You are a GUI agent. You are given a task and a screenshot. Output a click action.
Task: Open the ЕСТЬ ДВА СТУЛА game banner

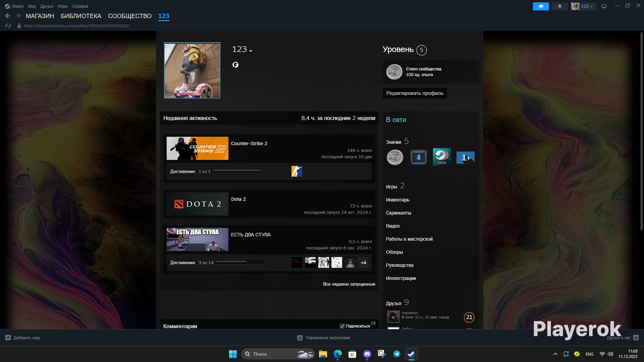(197, 240)
